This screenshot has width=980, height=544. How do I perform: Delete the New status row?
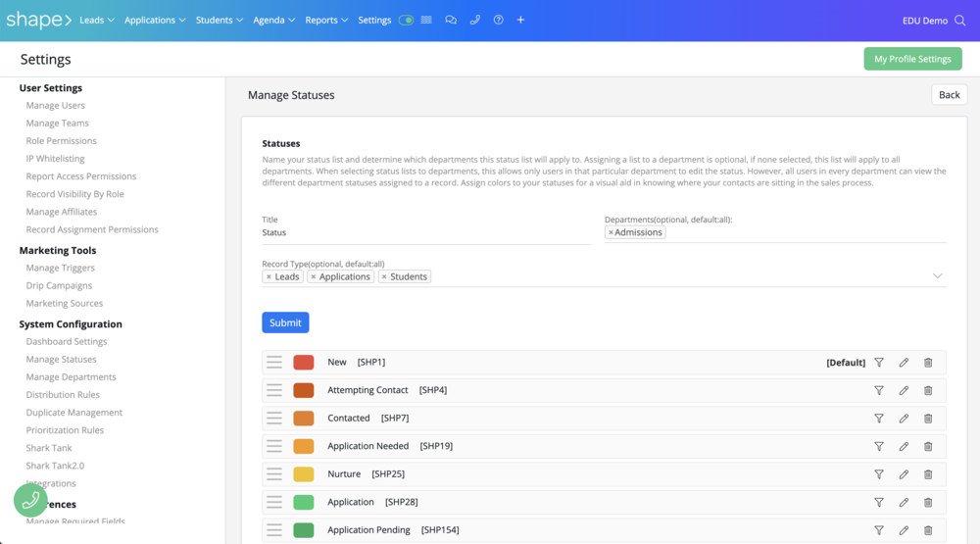point(928,363)
